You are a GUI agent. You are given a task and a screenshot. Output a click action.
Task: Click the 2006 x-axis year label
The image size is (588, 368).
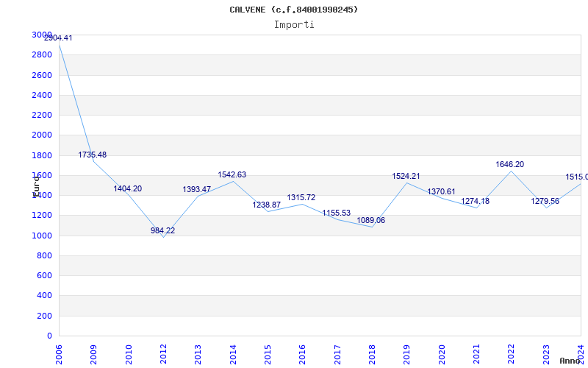point(59,355)
